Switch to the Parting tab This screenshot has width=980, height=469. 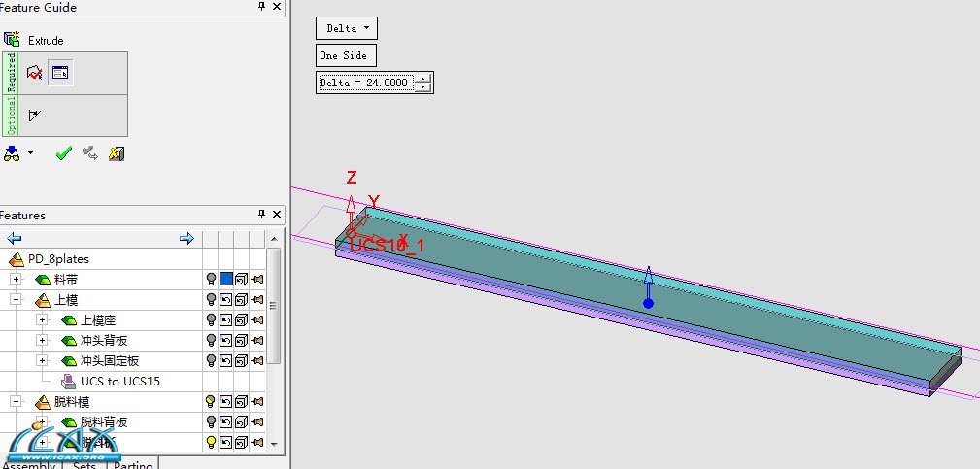[x=133, y=465]
